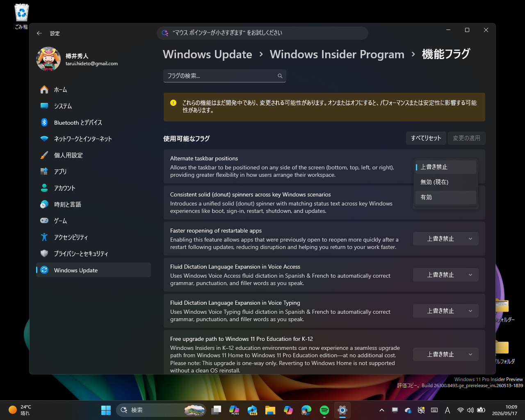Click the 使用可能なフラグ heading
The width and height of the screenshot is (525, 420).
(187, 139)
